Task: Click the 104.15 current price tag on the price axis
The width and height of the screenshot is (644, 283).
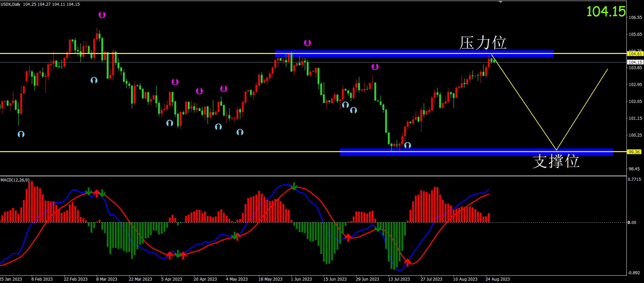Action: pos(635,62)
